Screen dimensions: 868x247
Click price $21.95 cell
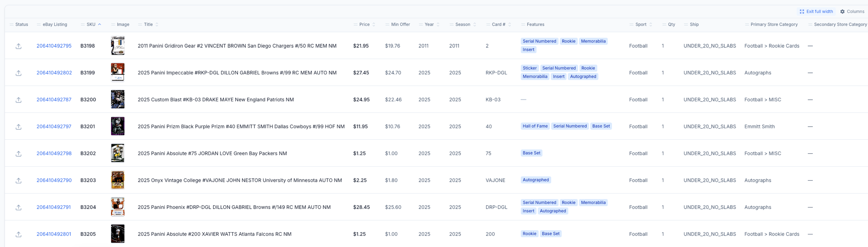click(x=361, y=46)
